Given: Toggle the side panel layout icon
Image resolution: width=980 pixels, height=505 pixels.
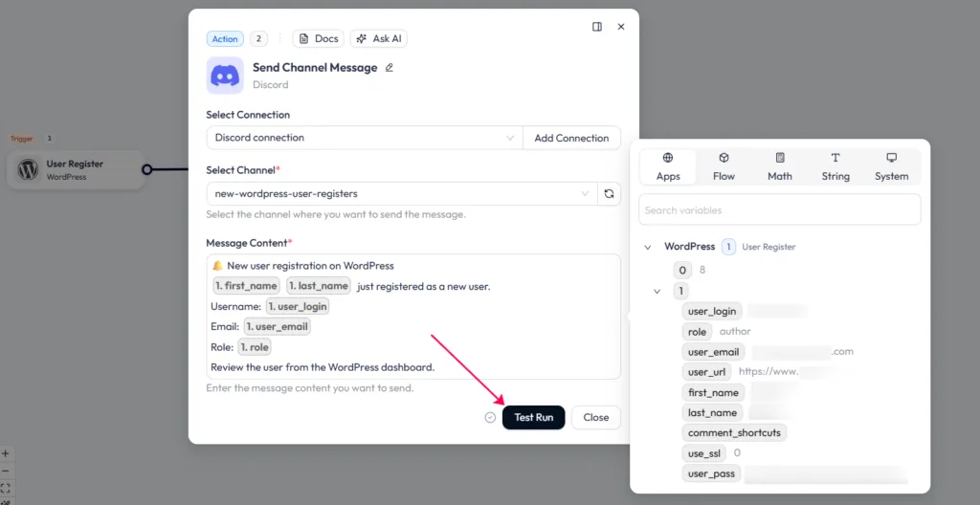Looking at the screenshot, I should click(x=597, y=26).
